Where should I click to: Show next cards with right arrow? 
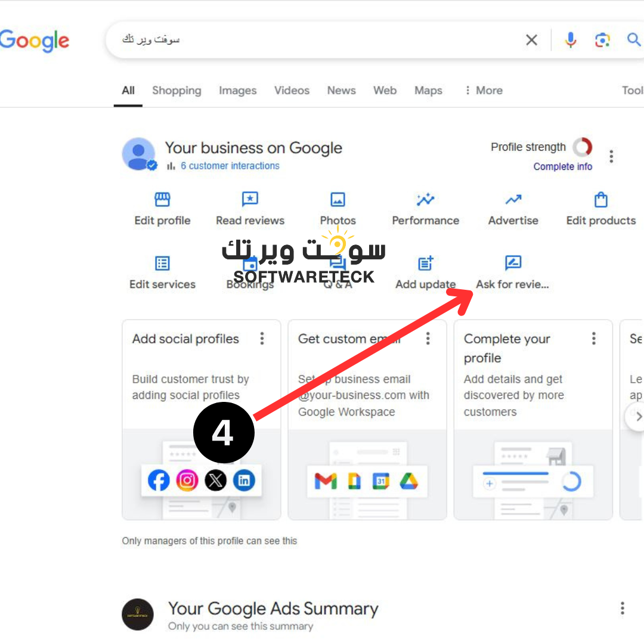(x=638, y=416)
